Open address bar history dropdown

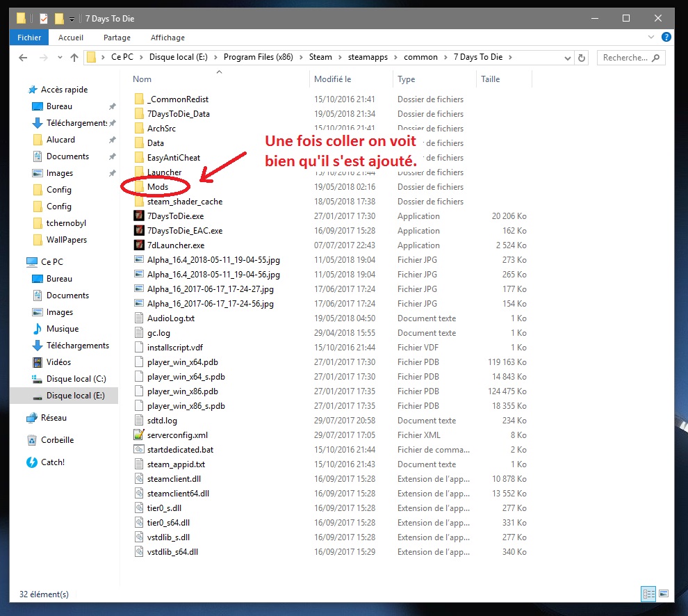click(567, 58)
